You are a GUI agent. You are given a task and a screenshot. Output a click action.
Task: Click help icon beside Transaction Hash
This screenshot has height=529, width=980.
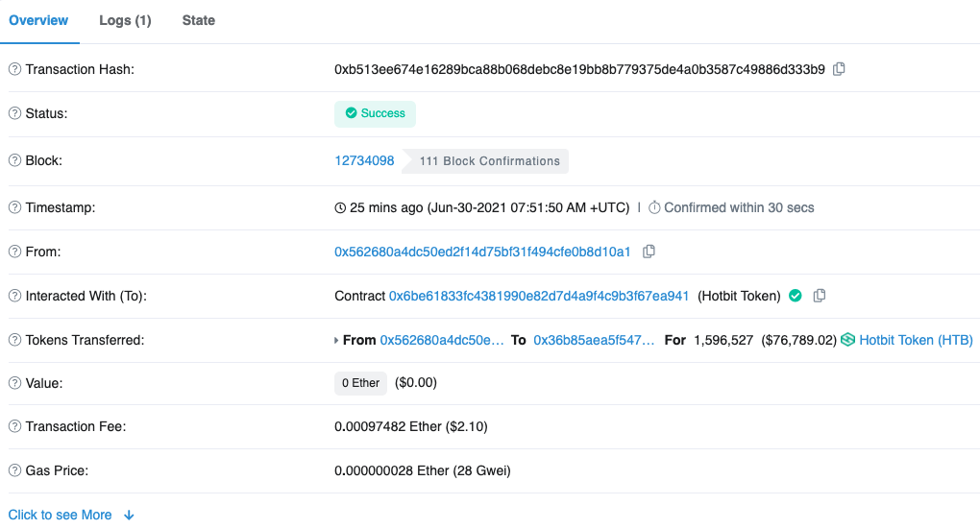coord(14,69)
